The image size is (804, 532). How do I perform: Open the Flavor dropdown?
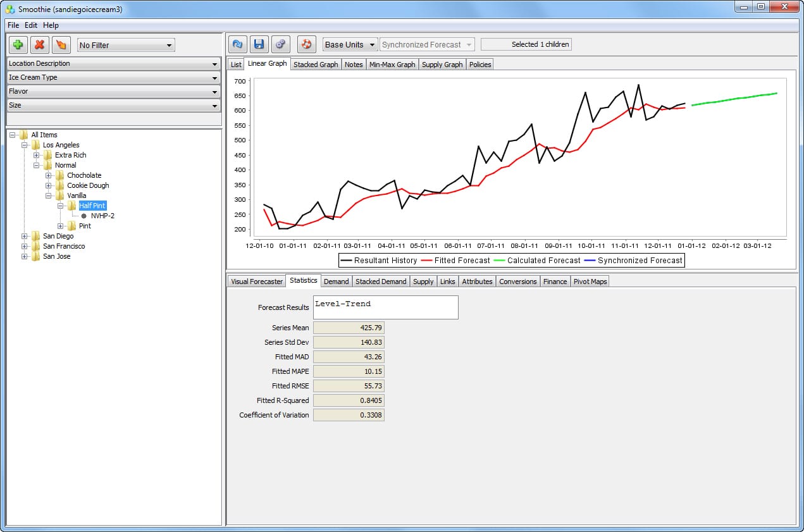113,91
